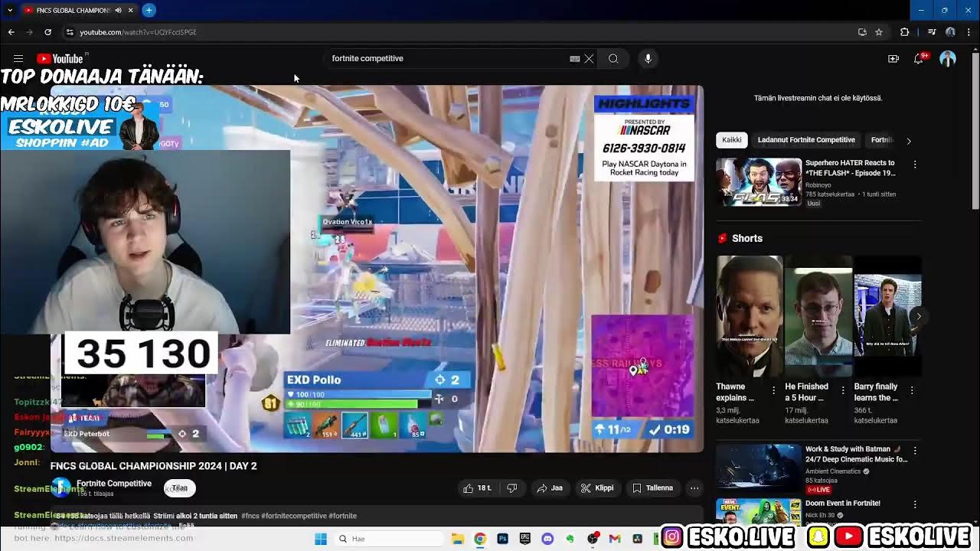Open the Chrome profile avatar
Screen dimensions: 980x551
[x=950, y=32]
